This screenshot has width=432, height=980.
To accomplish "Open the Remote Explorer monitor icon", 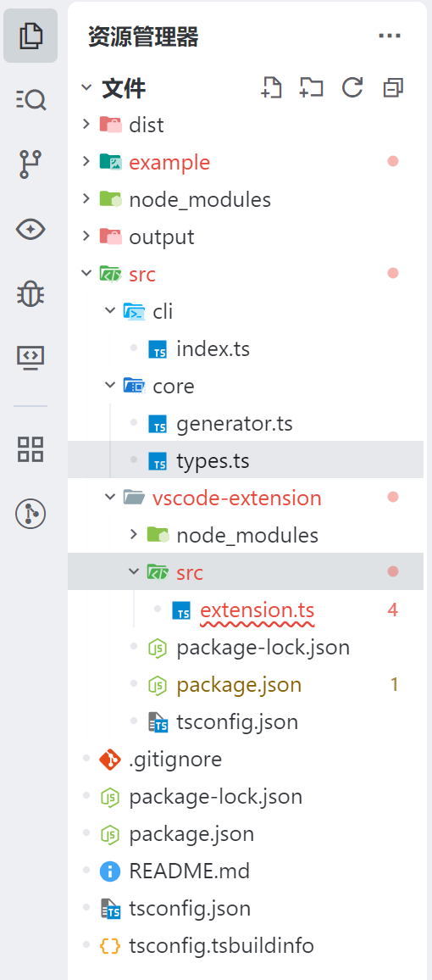I will (x=30, y=358).
